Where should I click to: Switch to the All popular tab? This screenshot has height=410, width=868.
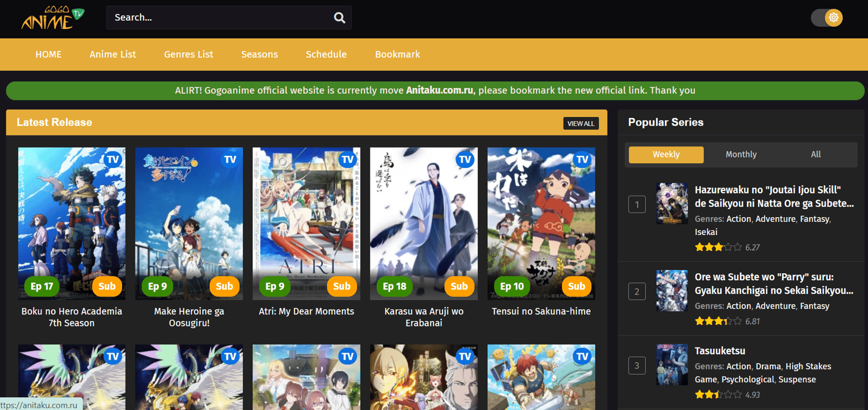(x=816, y=155)
